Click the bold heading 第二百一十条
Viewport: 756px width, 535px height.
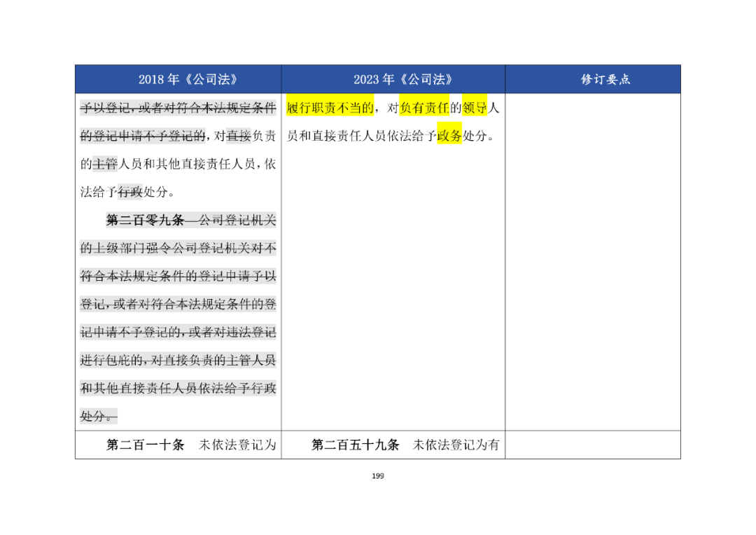(145, 444)
